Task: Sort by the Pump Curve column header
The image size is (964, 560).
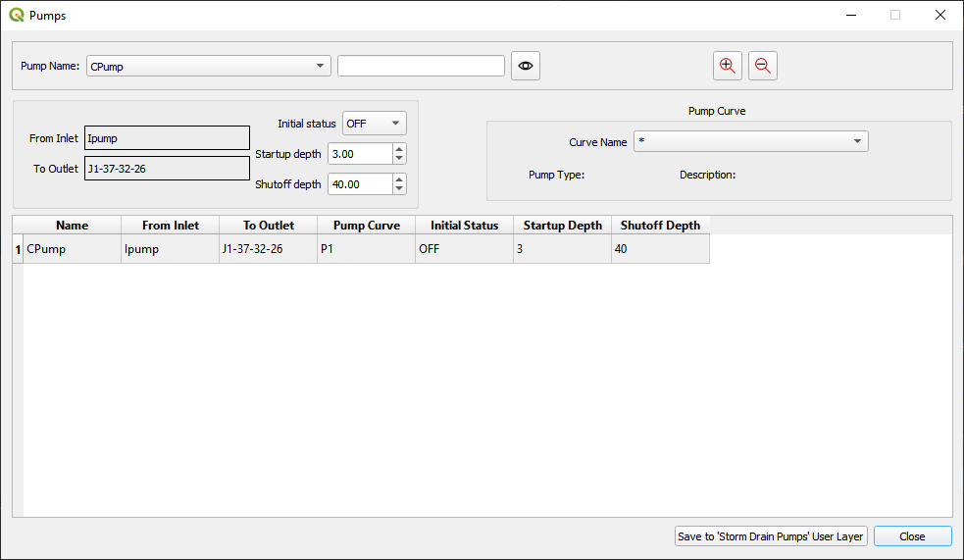Action: pyautogui.click(x=366, y=226)
